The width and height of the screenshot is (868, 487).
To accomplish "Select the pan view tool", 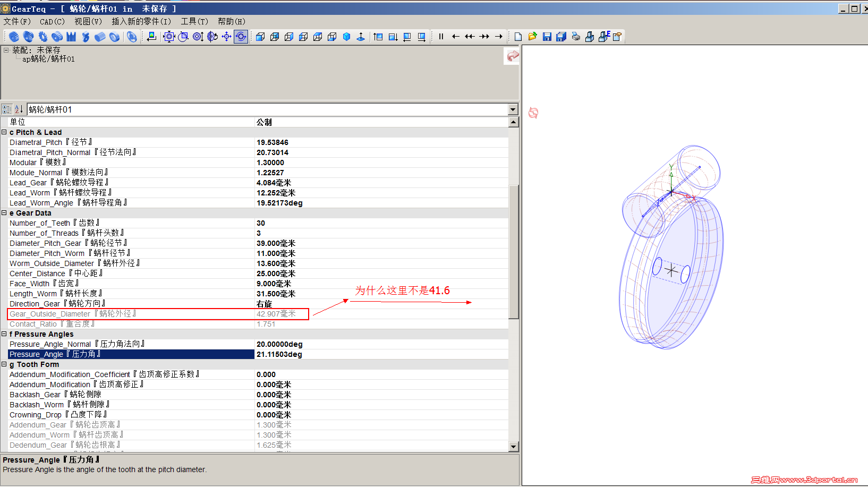I will pyautogui.click(x=226, y=37).
